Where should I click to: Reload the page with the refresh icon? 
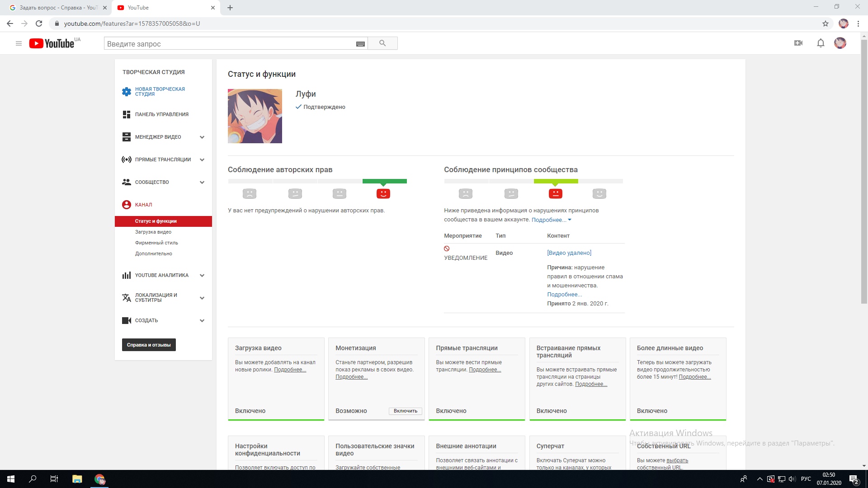pyautogui.click(x=39, y=23)
